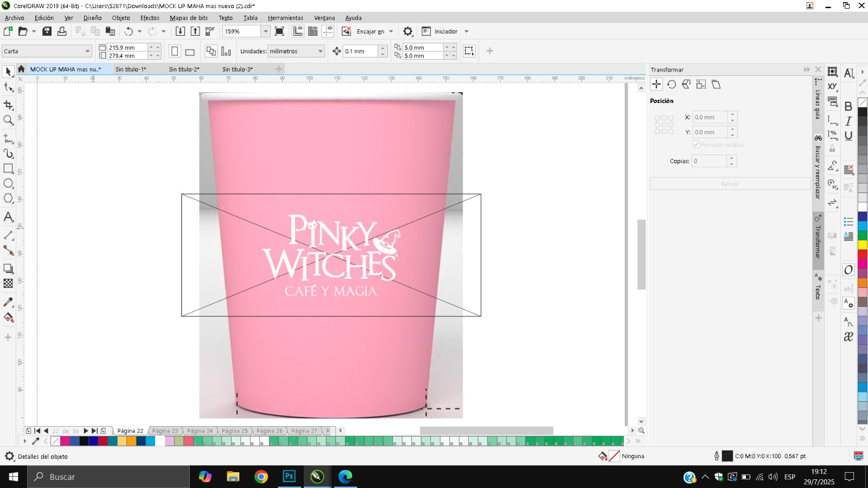The width and height of the screenshot is (868, 488).
Task: Set portrait page orientation
Action: pyautogui.click(x=175, y=52)
